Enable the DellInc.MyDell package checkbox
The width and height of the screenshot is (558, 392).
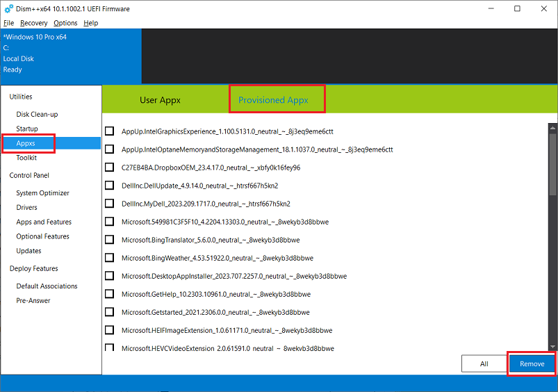pos(110,204)
